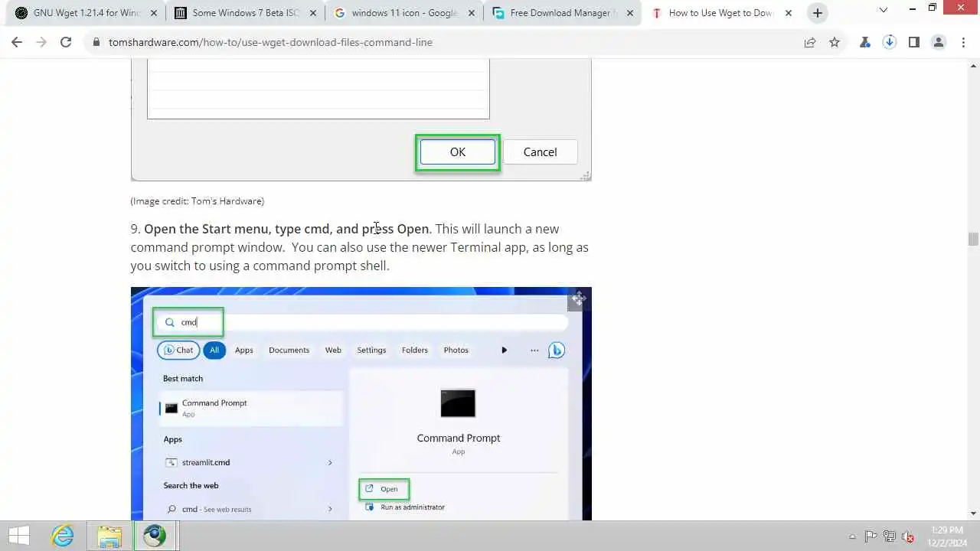Switch to windows 11 icon Google tab

(404, 13)
